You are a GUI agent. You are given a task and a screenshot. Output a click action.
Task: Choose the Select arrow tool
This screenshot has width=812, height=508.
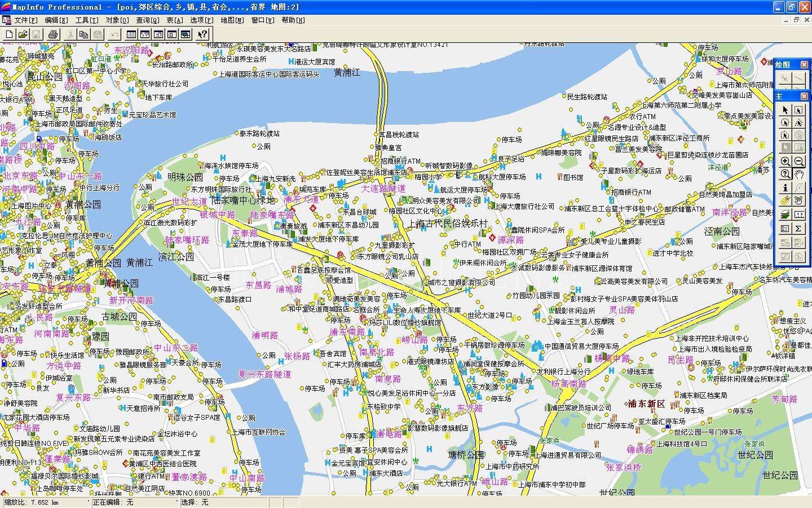pos(785,110)
